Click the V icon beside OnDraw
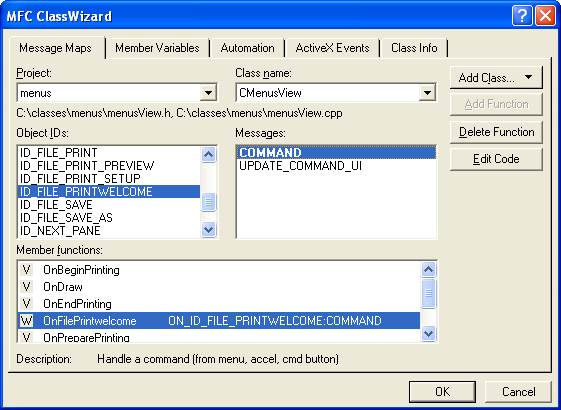 tap(26, 287)
